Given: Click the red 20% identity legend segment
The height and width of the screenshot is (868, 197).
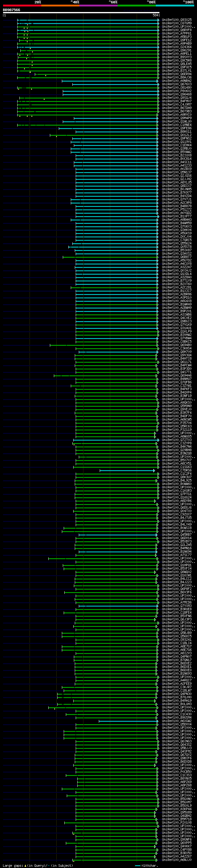Looking at the screenshot, I should pos(22,6).
